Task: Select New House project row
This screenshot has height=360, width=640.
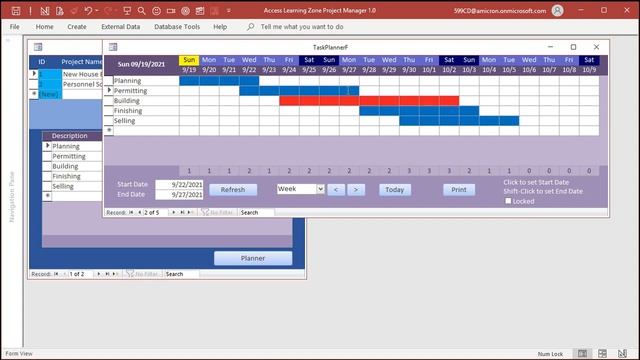Action: click(x=82, y=74)
